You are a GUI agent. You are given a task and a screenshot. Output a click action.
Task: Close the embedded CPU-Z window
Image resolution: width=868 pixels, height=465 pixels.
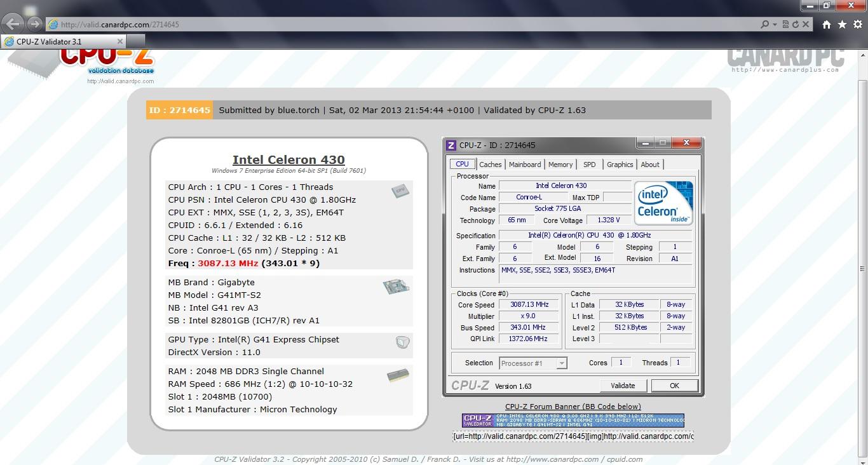coord(686,144)
